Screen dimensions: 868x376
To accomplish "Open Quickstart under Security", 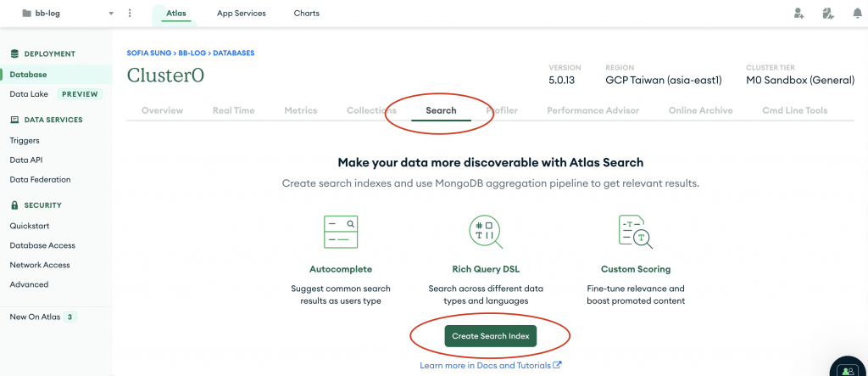I will pyautogui.click(x=30, y=226).
